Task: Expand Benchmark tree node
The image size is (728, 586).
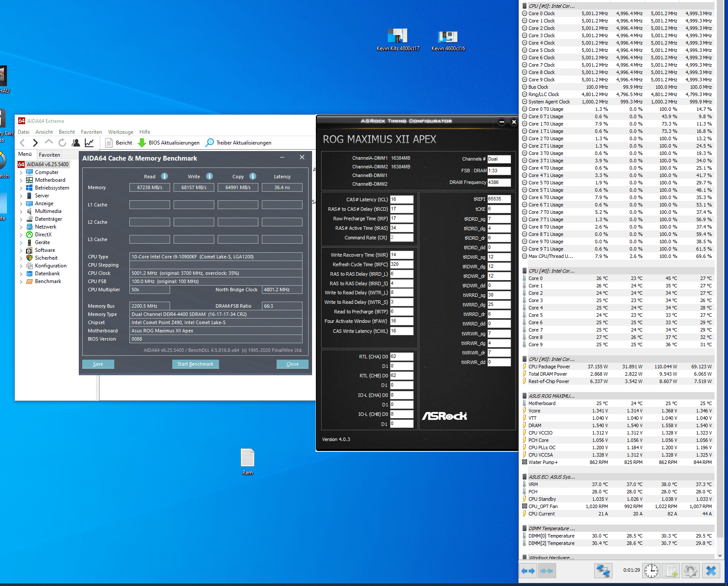Action: pyautogui.click(x=21, y=282)
